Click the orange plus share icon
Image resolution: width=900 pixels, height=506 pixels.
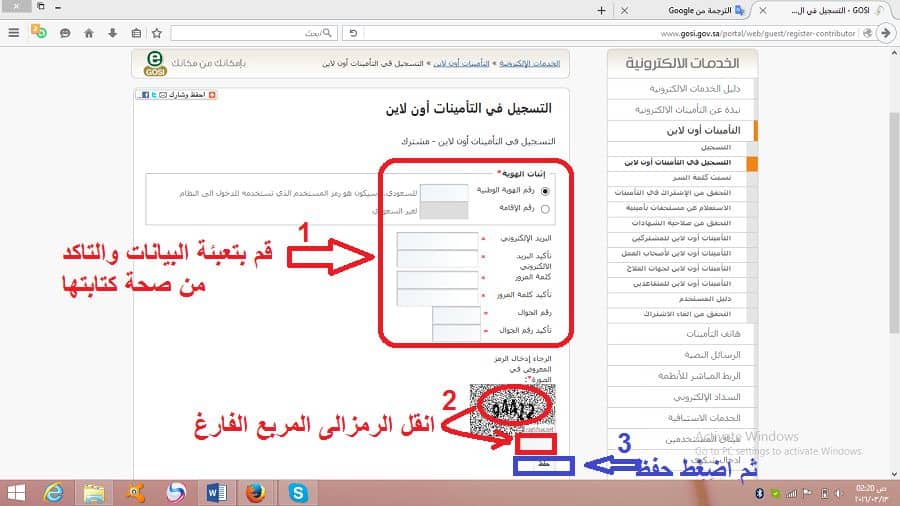point(212,95)
